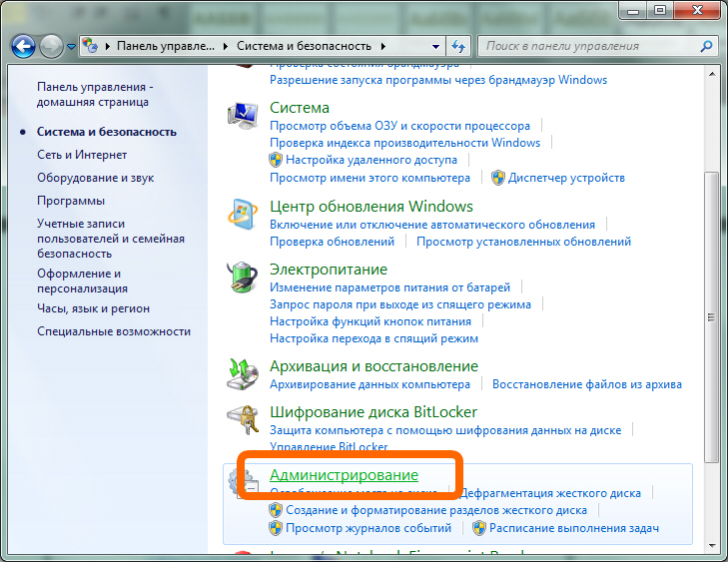Click the Система computer monitor icon
The width and height of the screenshot is (728, 562).
[x=243, y=115]
